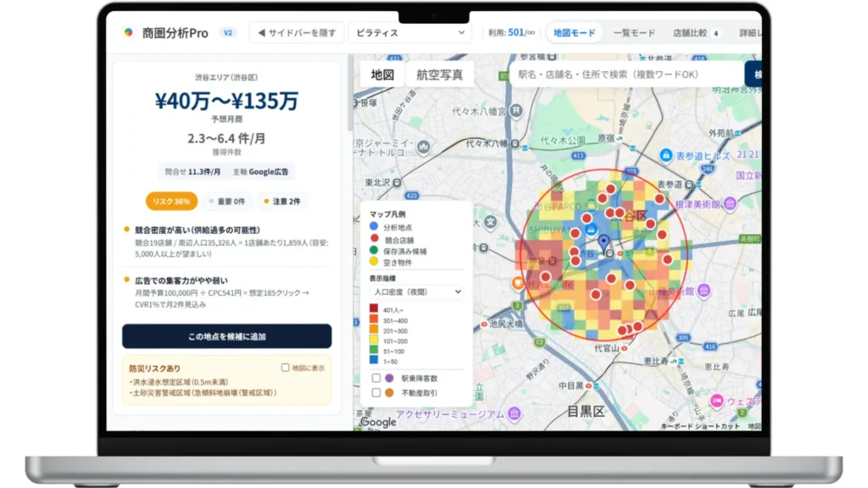Image resolution: width=868 pixels, height=488 pixels.
Task: Click the pink ウェスティン hotel marker
Action: (x=717, y=401)
